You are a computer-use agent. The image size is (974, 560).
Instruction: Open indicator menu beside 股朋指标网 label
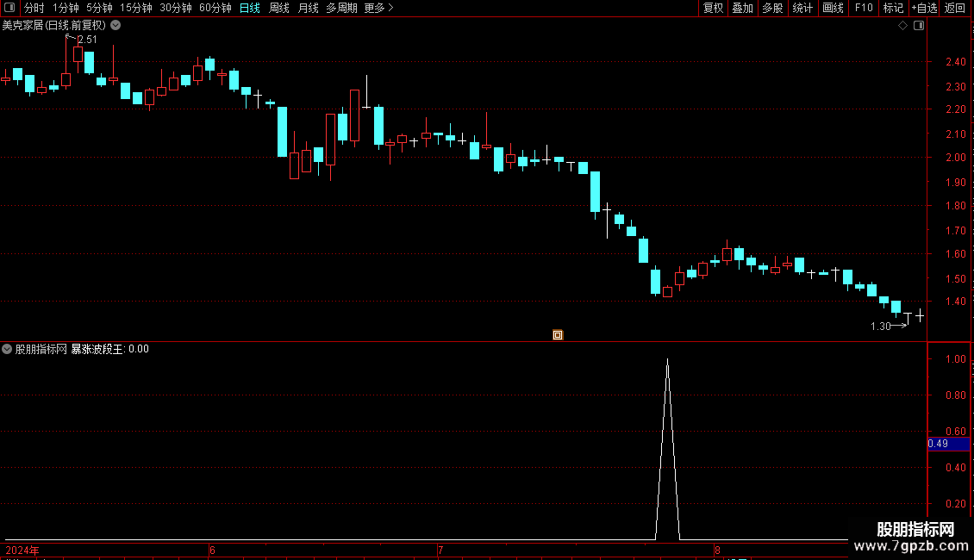(x=7, y=349)
